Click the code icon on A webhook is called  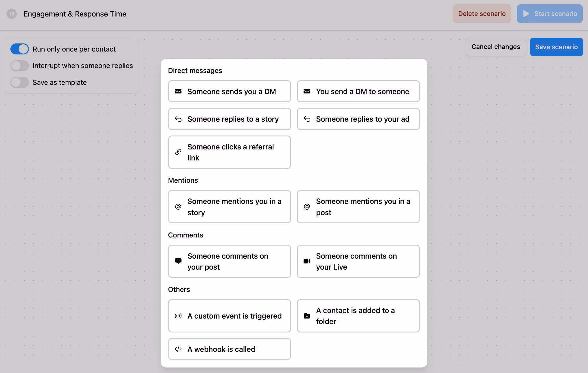click(x=178, y=349)
